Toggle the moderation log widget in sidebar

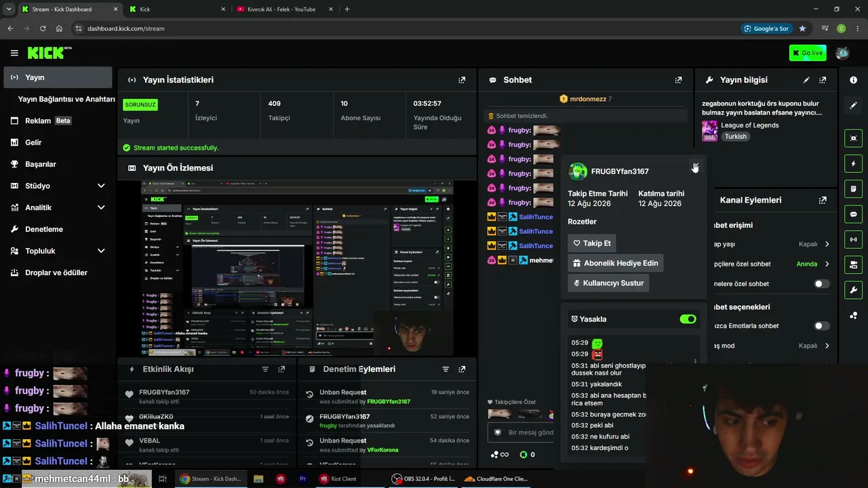853,188
